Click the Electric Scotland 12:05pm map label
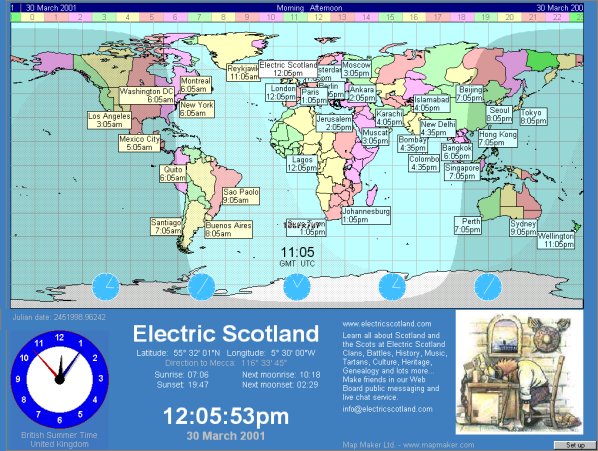Screen dimensions: 598x451 tap(288, 69)
